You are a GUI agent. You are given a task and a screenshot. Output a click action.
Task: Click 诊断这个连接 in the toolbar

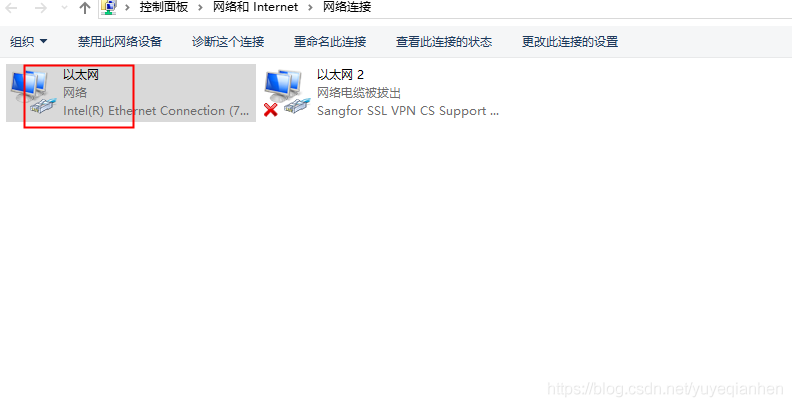[x=228, y=41]
